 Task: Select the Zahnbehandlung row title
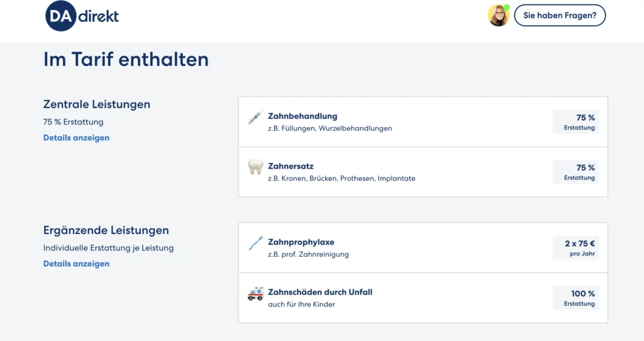tap(303, 116)
